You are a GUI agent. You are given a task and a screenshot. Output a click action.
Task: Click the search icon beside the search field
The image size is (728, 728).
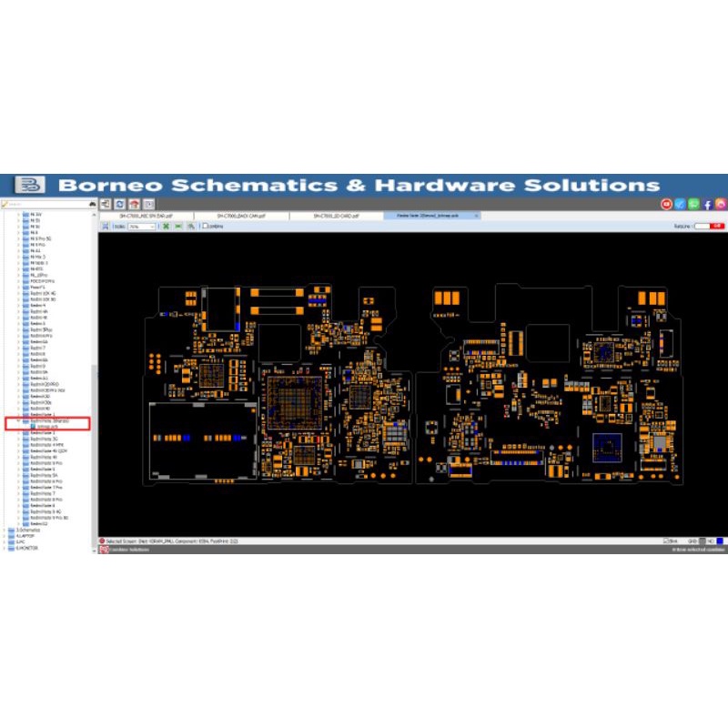[93, 204]
